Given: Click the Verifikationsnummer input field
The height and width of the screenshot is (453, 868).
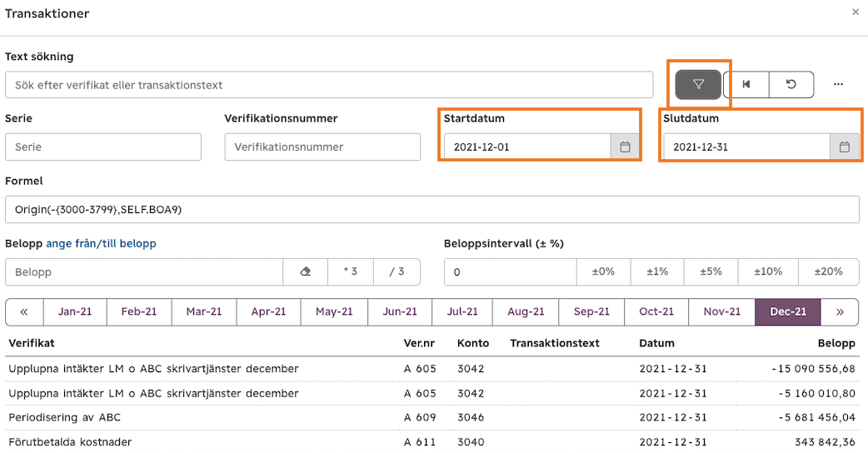Looking at the screenshot, I should click(x=322, y=147).
